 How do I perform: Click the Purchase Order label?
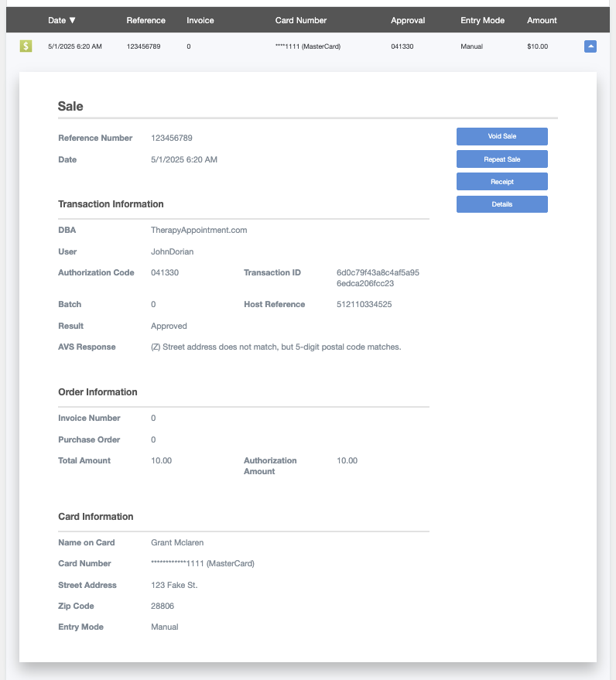89,439
